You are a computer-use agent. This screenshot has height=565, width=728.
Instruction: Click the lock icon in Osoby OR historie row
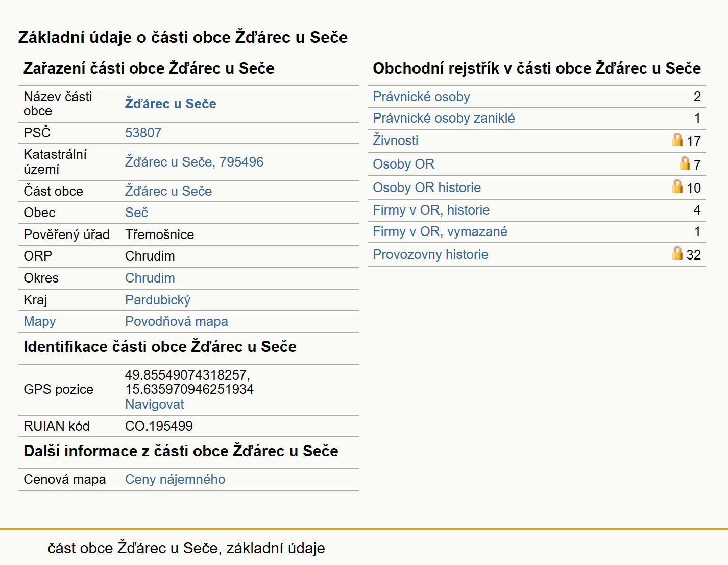677,186
